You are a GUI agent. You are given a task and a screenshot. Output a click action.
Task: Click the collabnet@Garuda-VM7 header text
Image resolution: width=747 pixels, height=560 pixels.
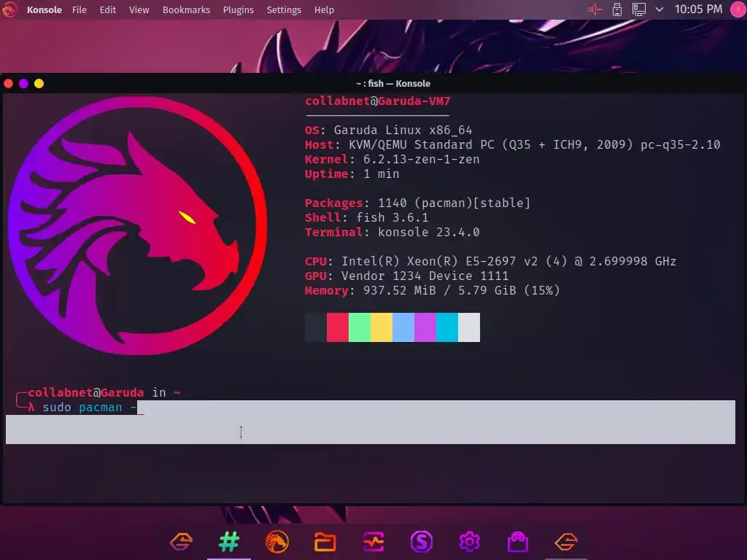coord(377,101)
